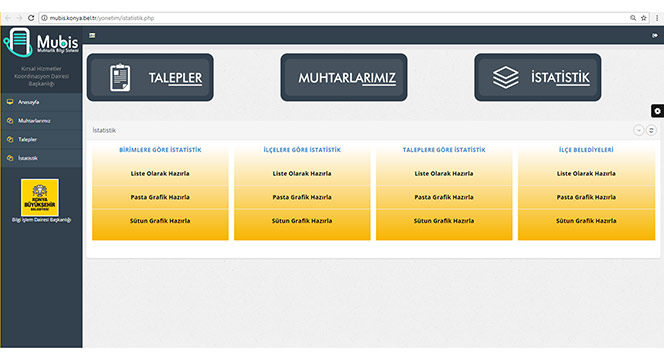This screenshot has width=664, height=360.
Task: Collapse the İstatistik panel with chevron button
Action: (639, 130)
